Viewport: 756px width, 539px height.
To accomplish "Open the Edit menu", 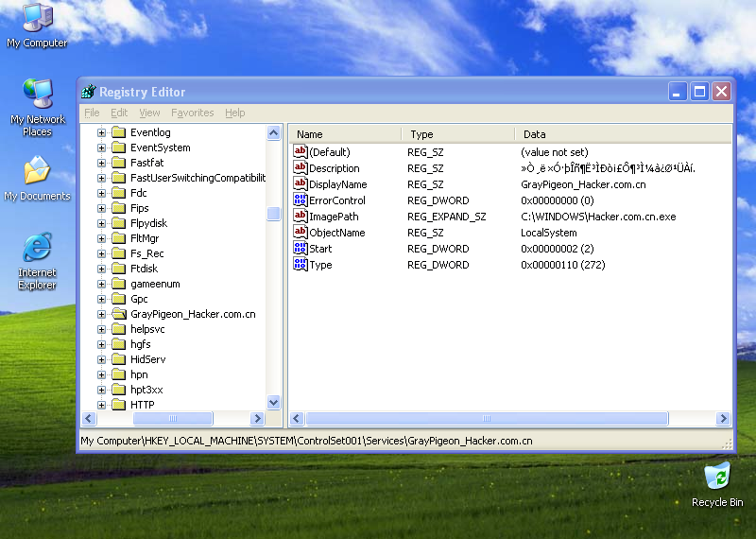I will [119, 113].
